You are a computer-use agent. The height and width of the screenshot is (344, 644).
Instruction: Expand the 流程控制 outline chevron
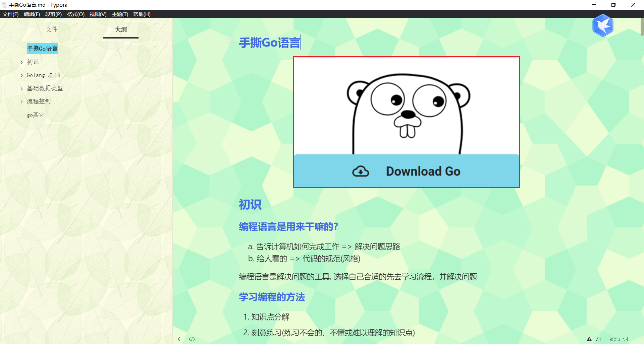pos(22,102)
